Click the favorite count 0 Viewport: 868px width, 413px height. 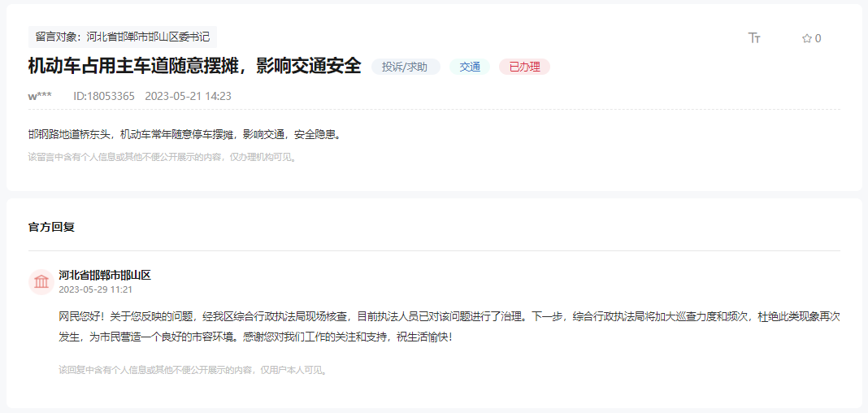818,38
